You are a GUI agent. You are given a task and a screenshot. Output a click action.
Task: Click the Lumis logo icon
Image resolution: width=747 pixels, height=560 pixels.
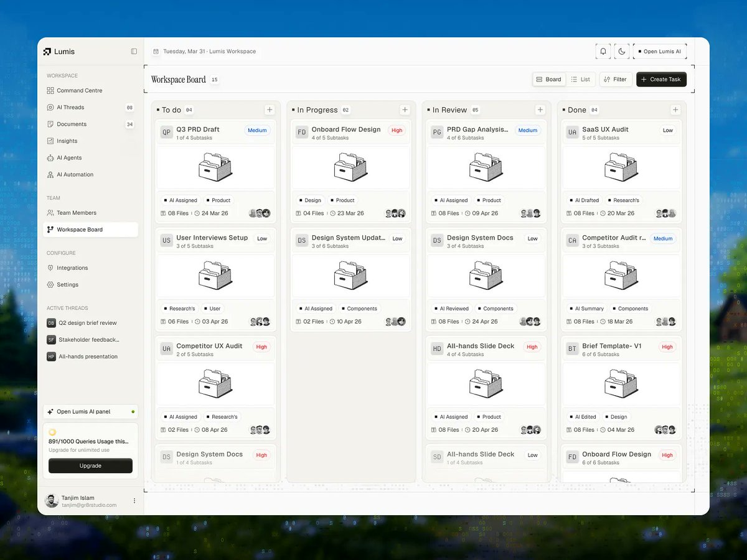click(47, 52)
